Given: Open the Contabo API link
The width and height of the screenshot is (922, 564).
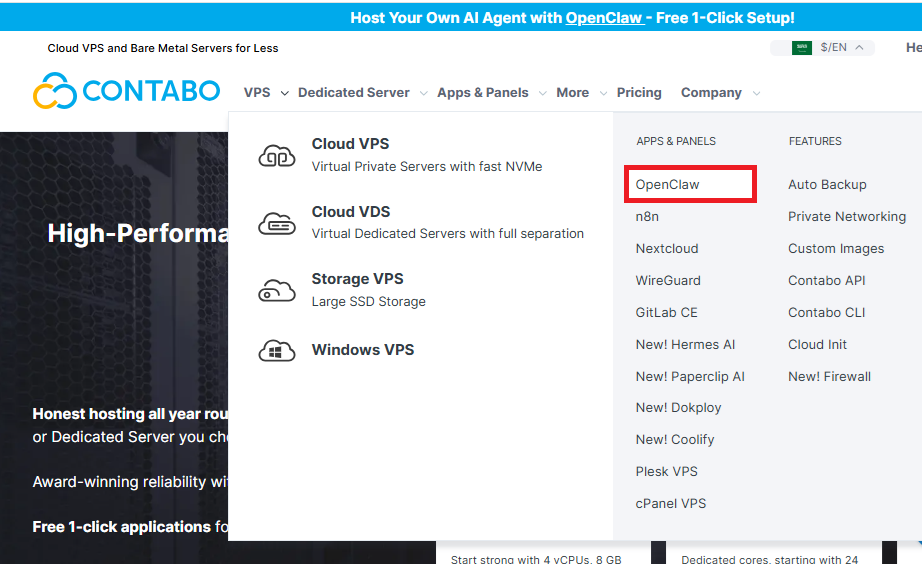Looking at the screenshot, I should tap(827, 281).
